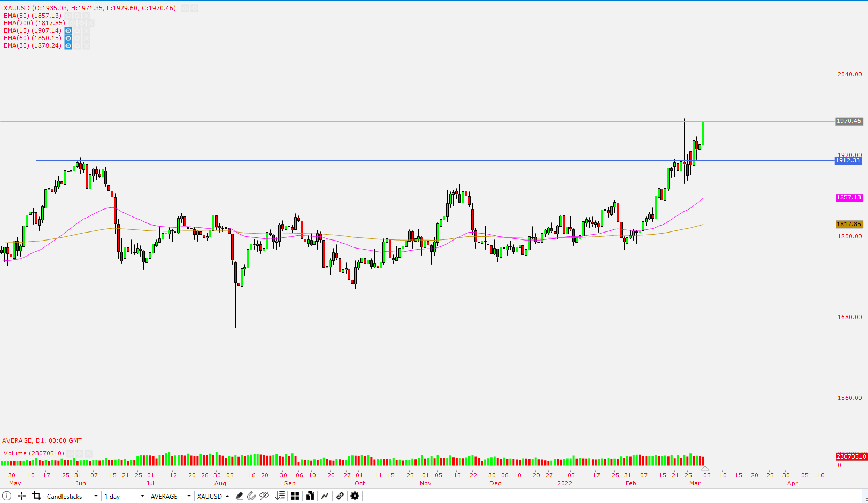The image size is (868, 503).
Task: Select the curved drawings tool icon
Action: click(251, 496)
